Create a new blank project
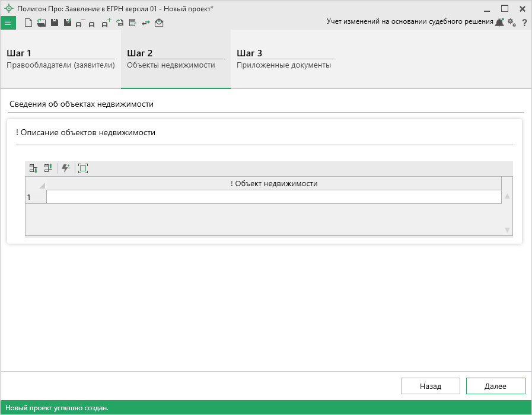Image resolution: width=532 pixels, height=415 pixels. click(28, 23)
